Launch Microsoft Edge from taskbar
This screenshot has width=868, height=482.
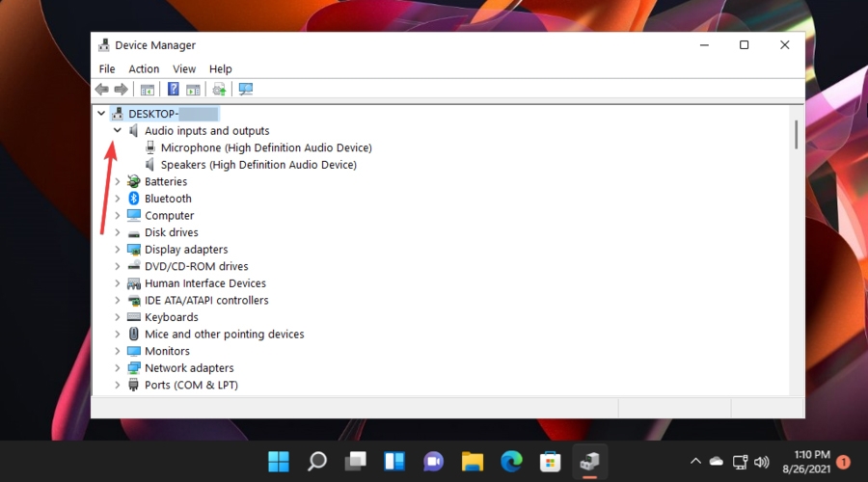pos(511,461)
